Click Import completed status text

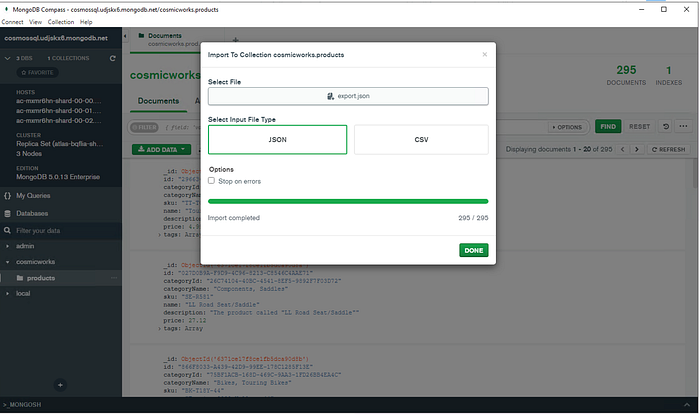233,218
